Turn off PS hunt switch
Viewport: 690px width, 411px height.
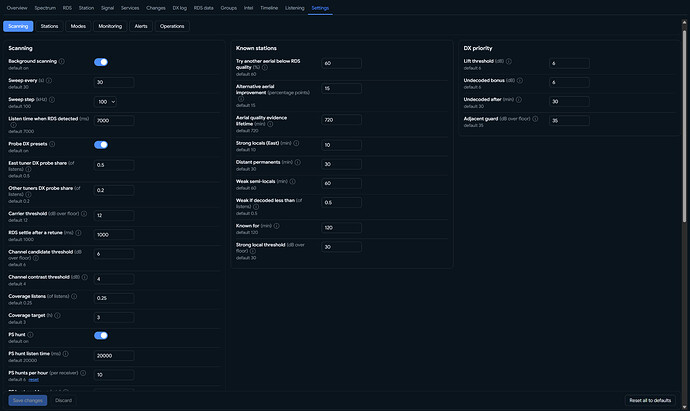[x=101, y=335]
